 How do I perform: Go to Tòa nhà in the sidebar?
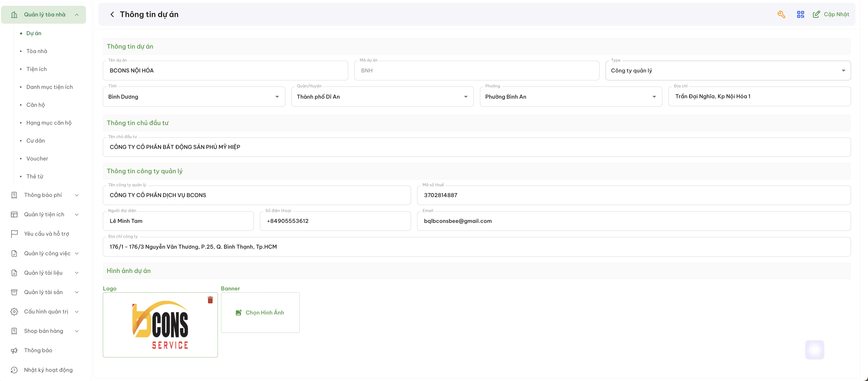click(37, 51)
